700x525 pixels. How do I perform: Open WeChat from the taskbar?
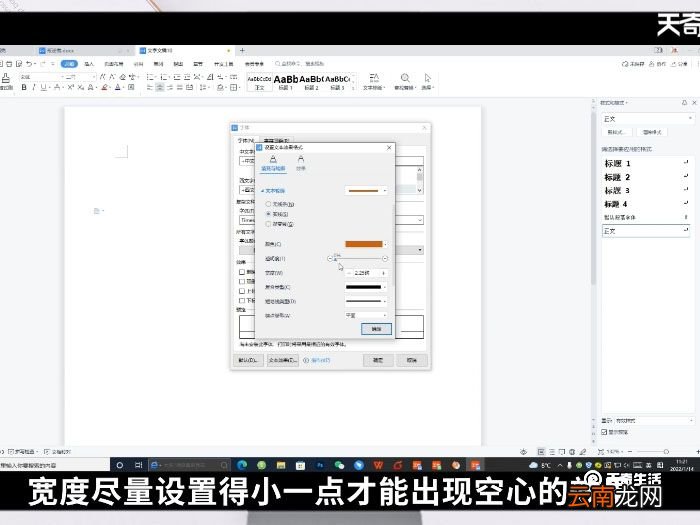[340, 465]
